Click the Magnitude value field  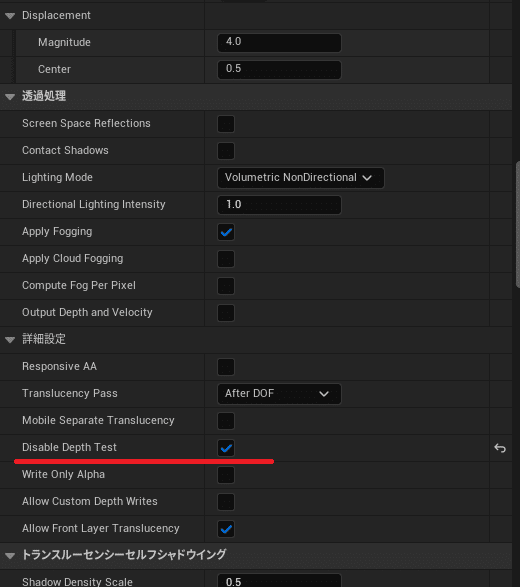pyautogui.click(x=279, y=43)
